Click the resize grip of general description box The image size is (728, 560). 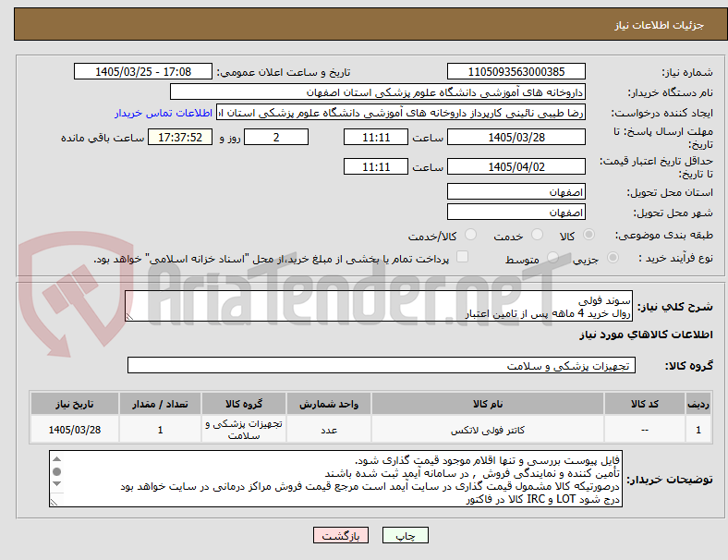(x=129, y=317)
